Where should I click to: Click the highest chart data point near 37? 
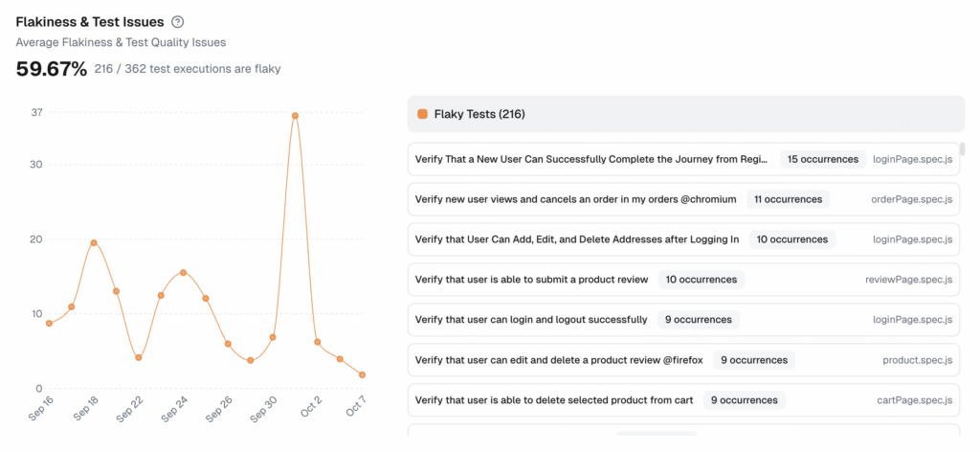point(295,116)
